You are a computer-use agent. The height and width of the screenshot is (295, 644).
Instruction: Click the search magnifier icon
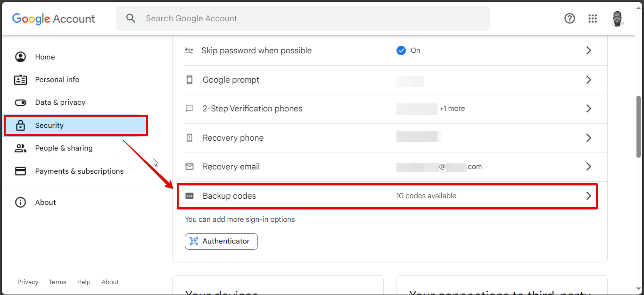point(131,18)
